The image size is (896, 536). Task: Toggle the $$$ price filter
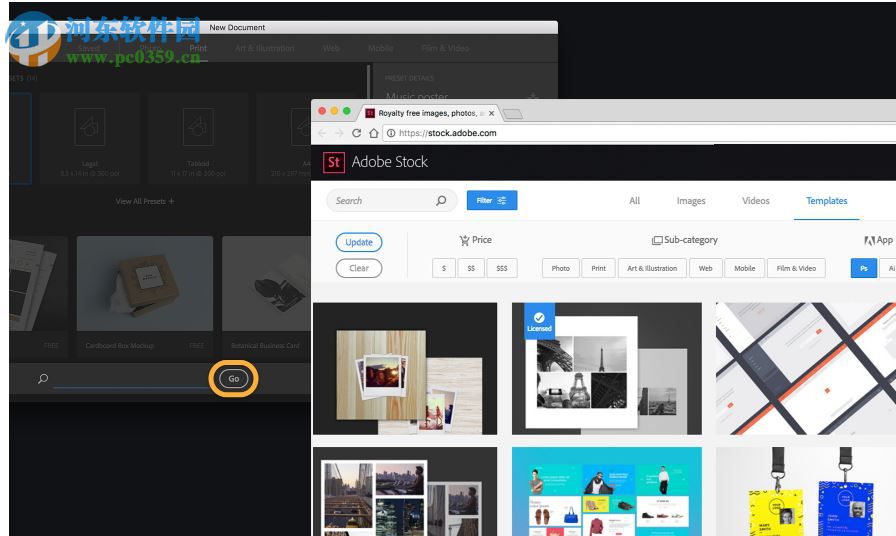[x=502, y=268]
